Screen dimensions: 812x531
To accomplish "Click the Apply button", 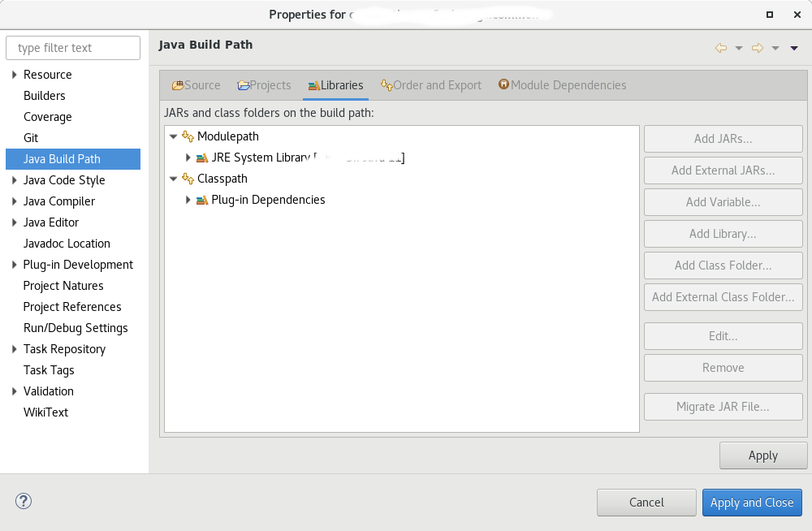I will [x=762, y=455].
